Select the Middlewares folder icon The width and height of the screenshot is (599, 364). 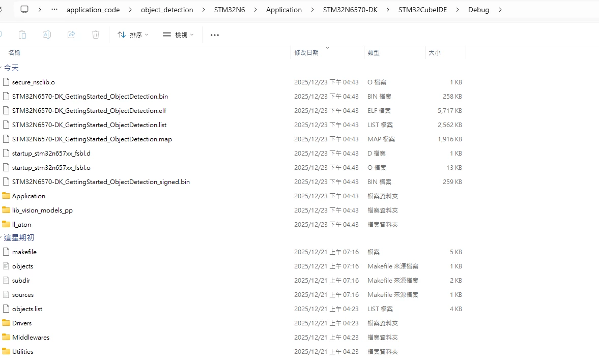(x=6, y=337)
